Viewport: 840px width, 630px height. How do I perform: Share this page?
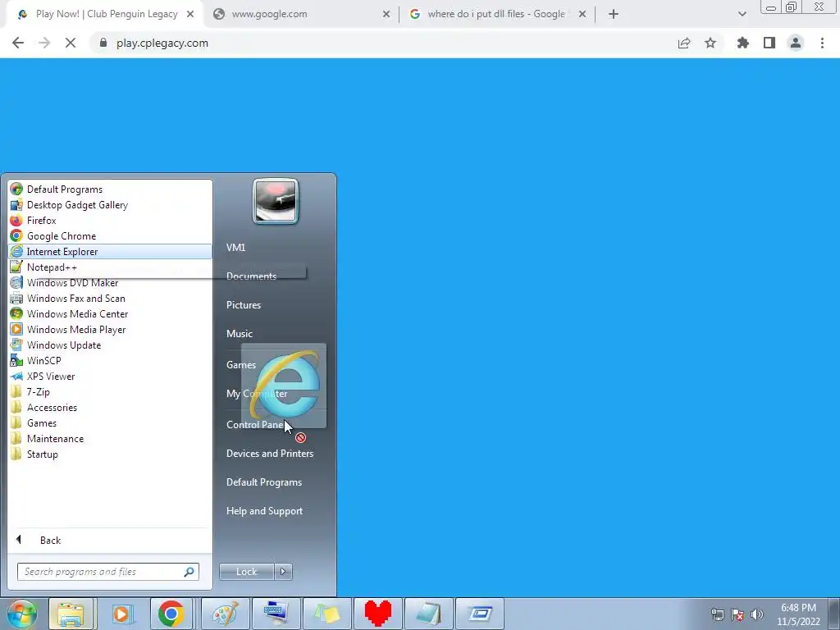tap(684, 43)
